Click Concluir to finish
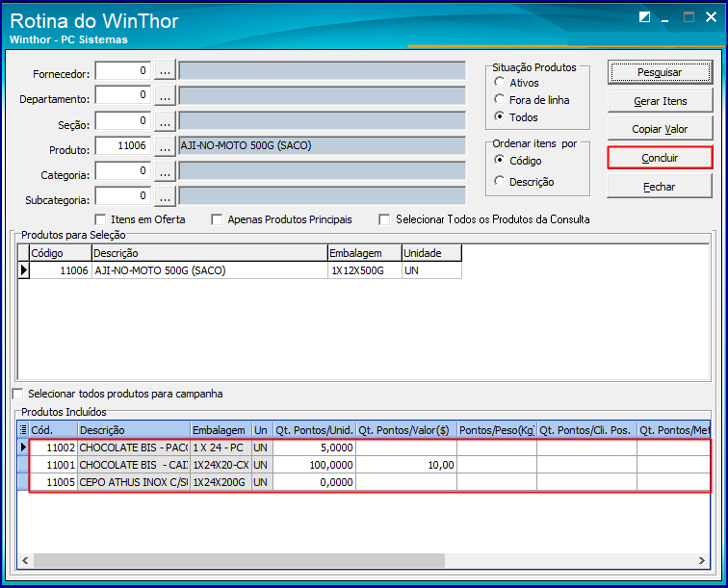The image size is (728, 588). point(660,158)
